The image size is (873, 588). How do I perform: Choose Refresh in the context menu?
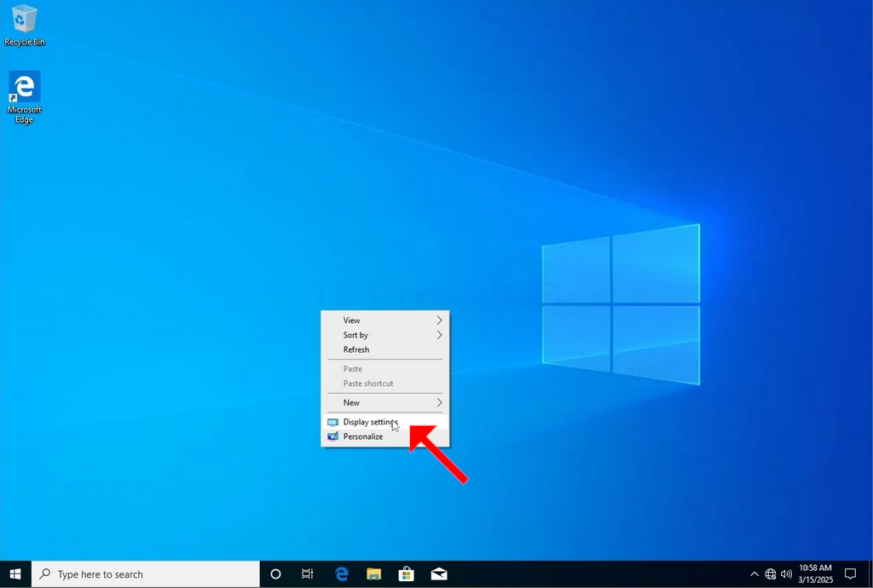385,349
